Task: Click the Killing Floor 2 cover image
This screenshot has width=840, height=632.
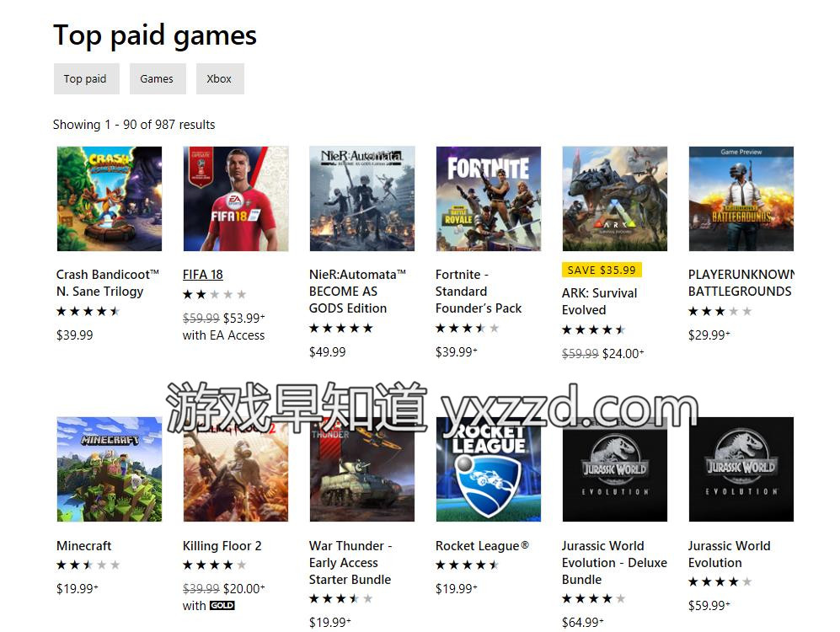Action: 236,469
